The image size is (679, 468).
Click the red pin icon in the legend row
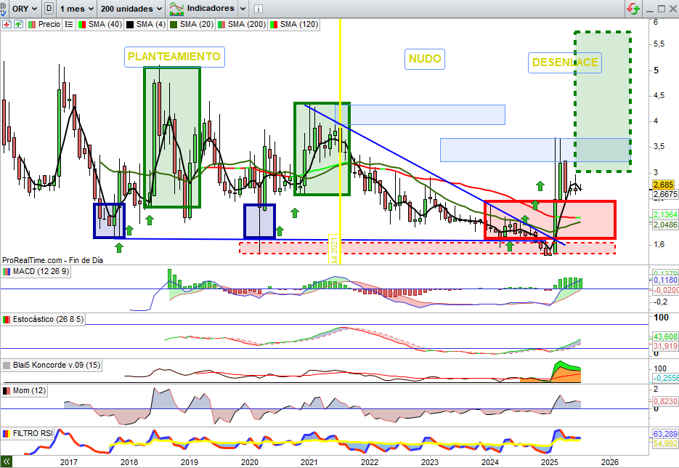(x=6, y=25)
